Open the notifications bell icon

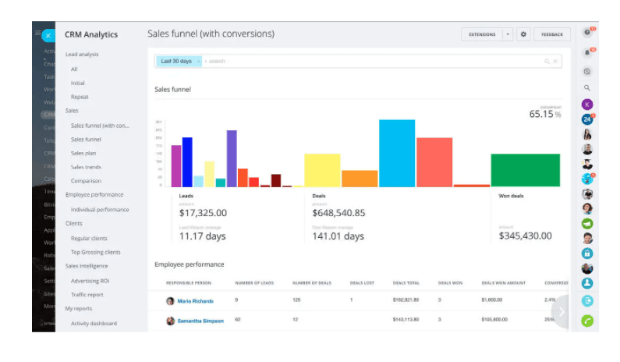coord(587,53)
